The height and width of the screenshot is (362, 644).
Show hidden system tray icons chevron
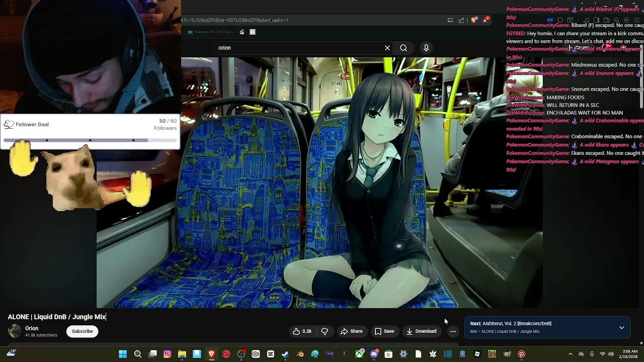click(x=570, y=354)
